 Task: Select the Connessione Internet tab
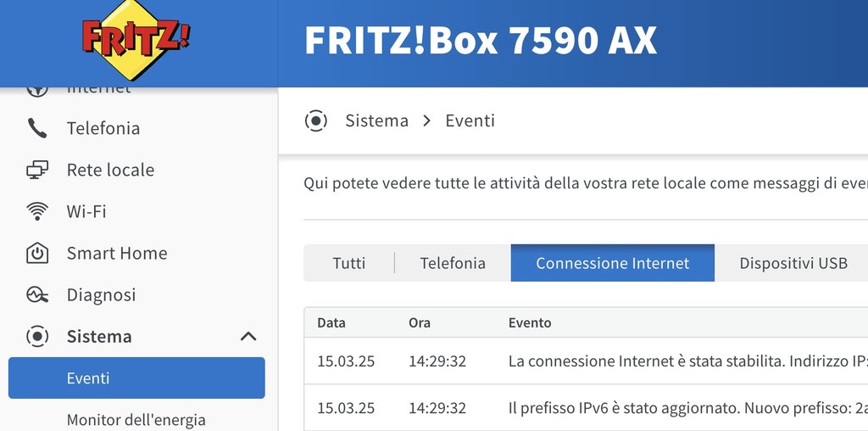612,263
